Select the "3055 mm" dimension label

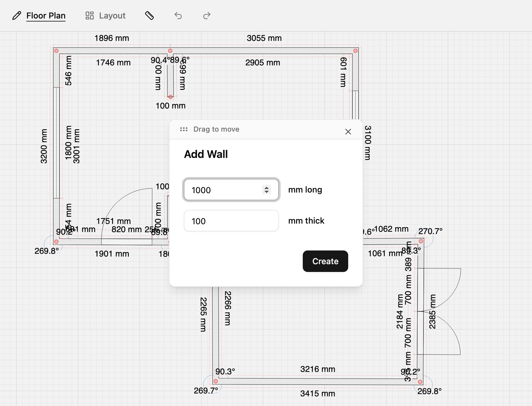(x=264, y=38)
